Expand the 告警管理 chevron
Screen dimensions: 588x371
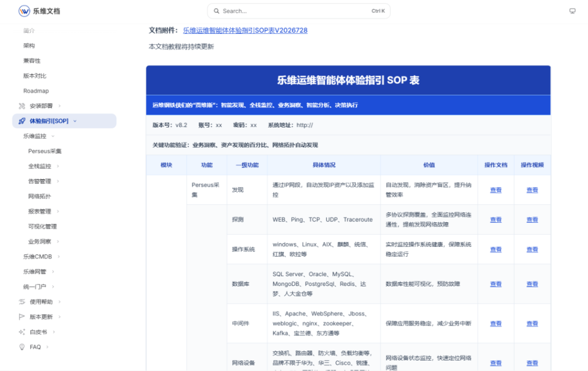pyautogui.click(x=58, y=181)
